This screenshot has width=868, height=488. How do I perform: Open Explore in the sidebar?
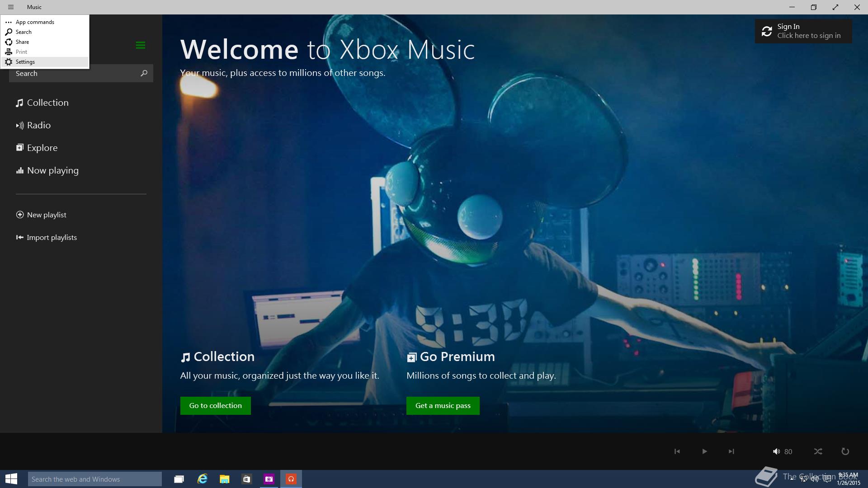pos(37,148)
